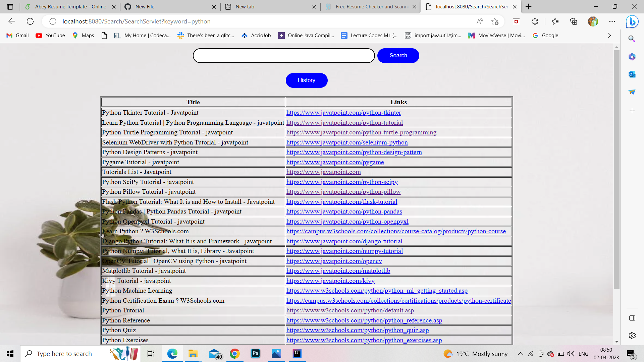Viewport: 644px width, 362px height.
Task: Click the browser Back arrow
Action: coord(12,21)
